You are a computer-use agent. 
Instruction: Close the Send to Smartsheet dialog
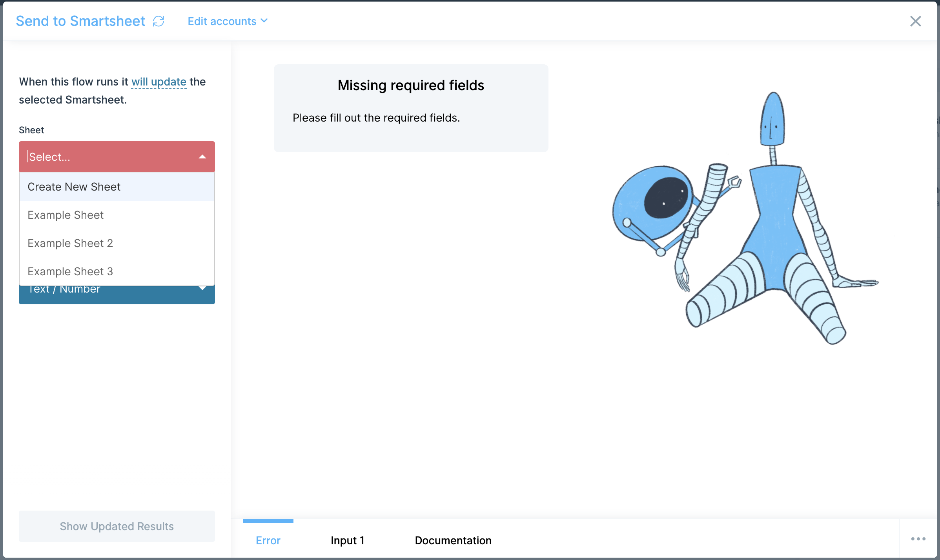[x=916, y=21]
